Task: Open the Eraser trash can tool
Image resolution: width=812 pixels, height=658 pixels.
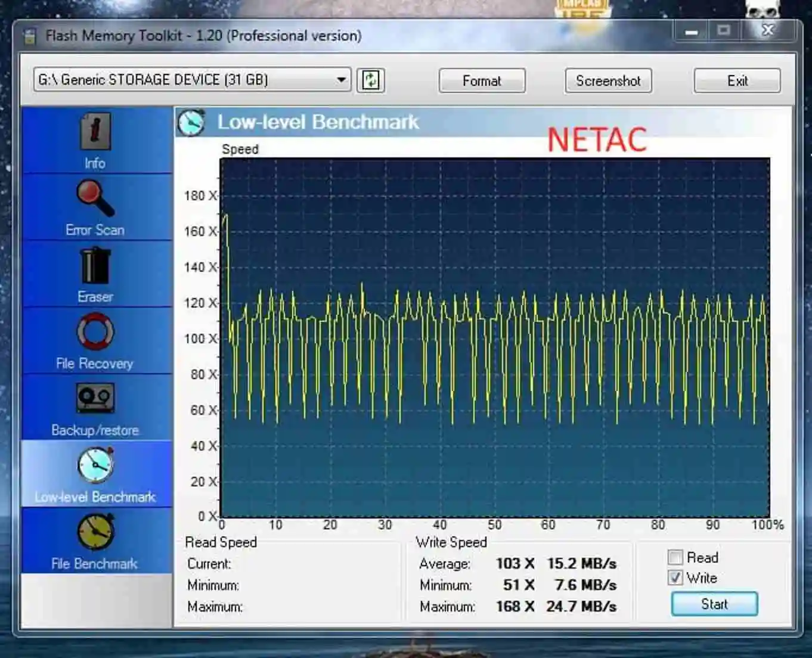Action: pyautogui.click(x=95, y=265)
